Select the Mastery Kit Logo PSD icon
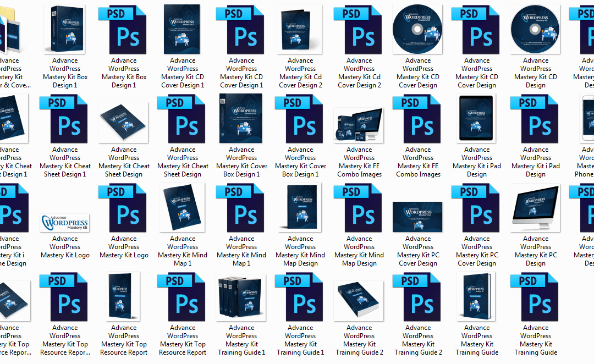 [x=122, y=207]
